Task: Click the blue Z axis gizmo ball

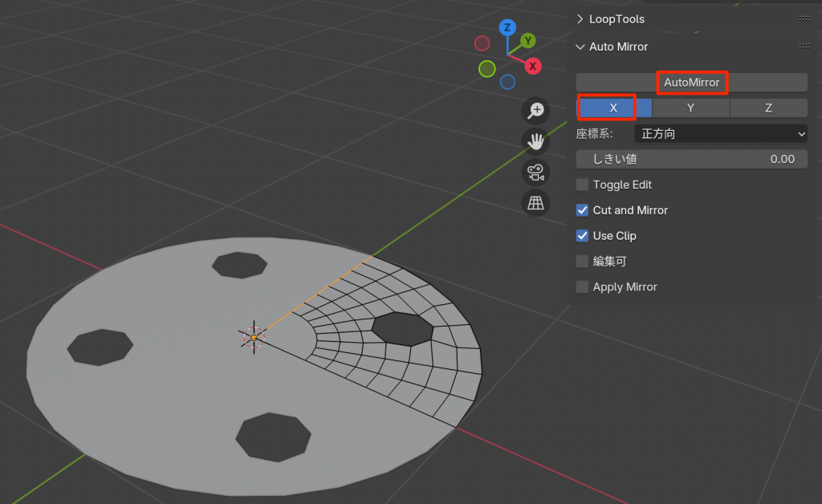Action: [x=507, y=27]
